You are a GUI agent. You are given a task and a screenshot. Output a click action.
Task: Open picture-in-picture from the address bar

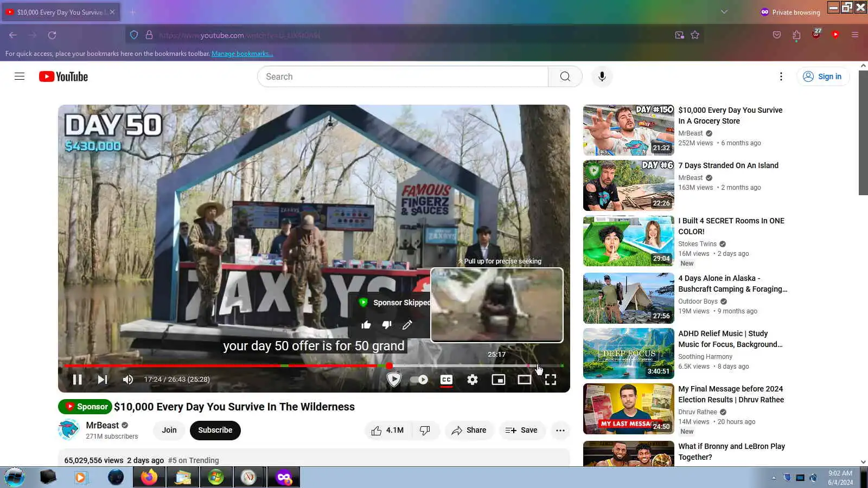coord(679,35)
